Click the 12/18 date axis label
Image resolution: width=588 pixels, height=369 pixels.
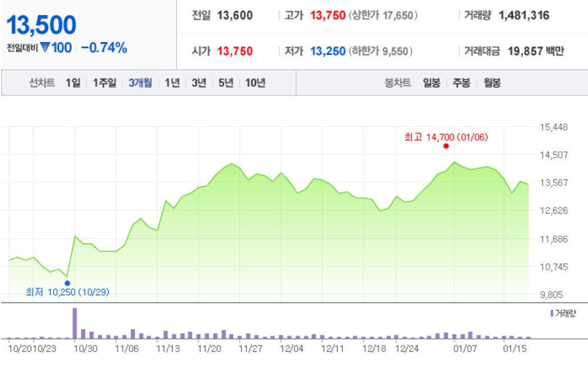374,349
